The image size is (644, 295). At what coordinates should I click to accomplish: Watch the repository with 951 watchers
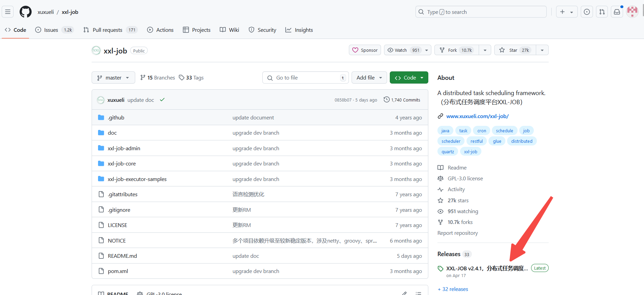408,50
